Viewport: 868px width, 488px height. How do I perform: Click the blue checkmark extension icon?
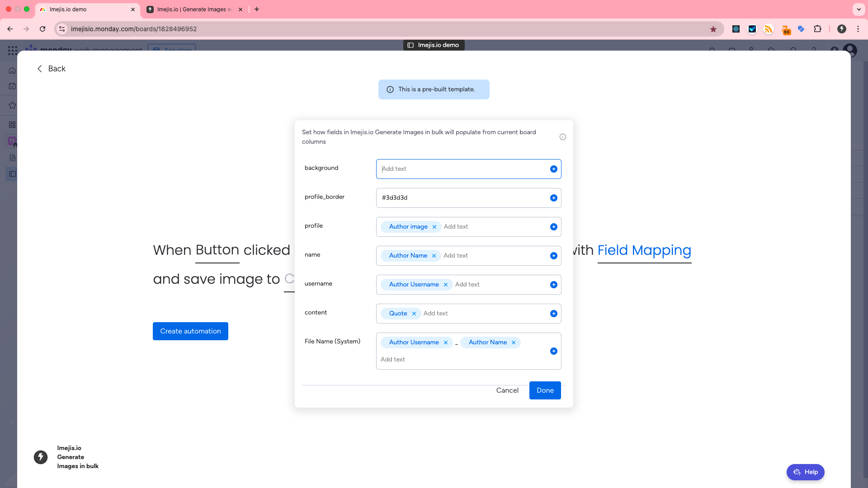coord(752,29)
